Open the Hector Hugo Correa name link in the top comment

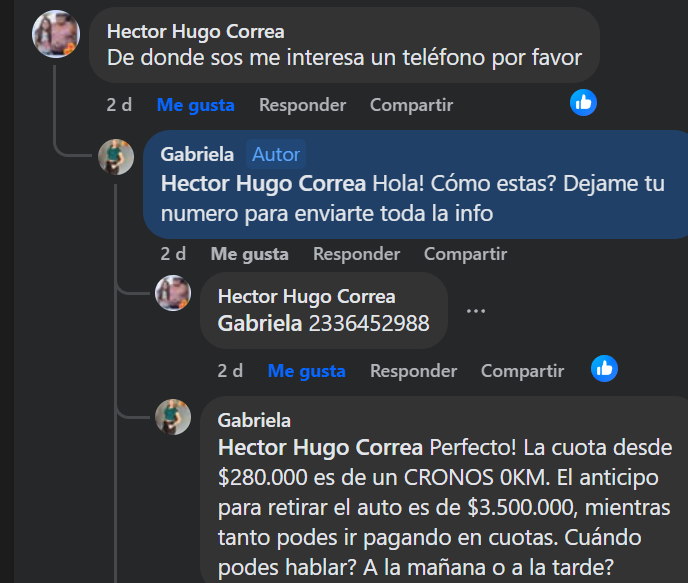(x=195, y=32)
